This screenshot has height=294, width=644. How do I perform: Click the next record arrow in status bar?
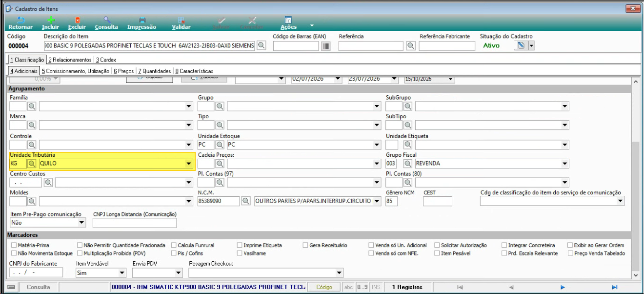[563, 287]
